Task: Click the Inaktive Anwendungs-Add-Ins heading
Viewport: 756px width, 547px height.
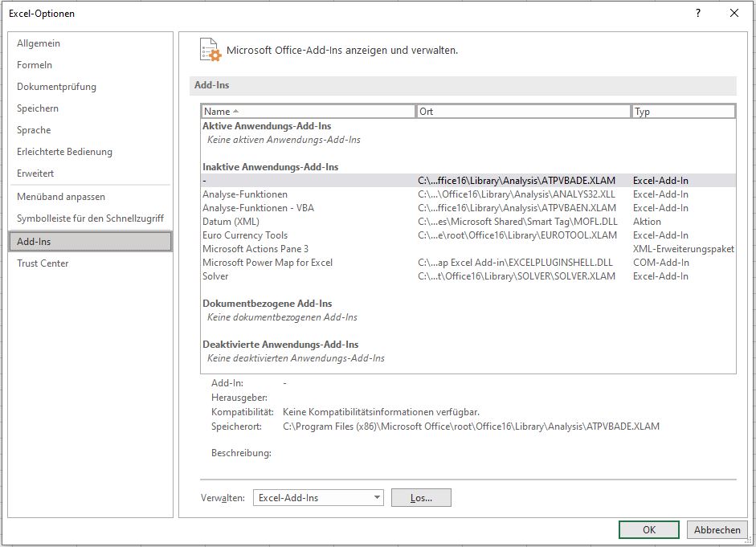Action: (x=271, y=167)
